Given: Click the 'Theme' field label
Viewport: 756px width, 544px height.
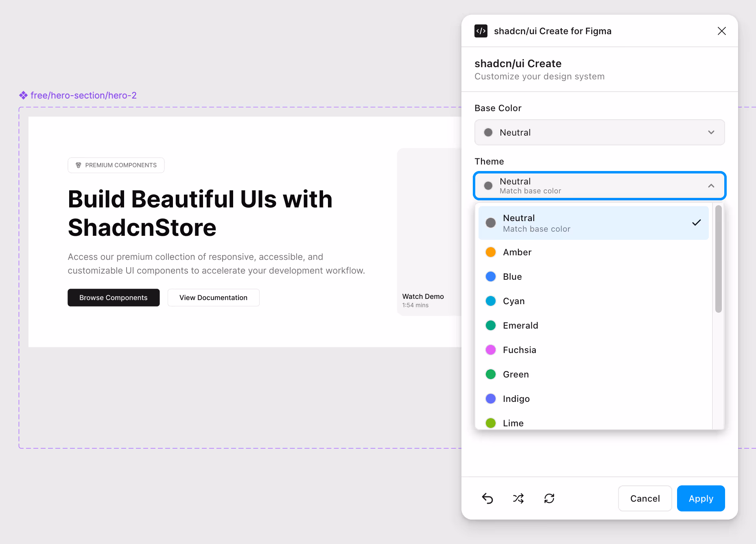Looking at the screenshot, I should (x=489, y=162).
